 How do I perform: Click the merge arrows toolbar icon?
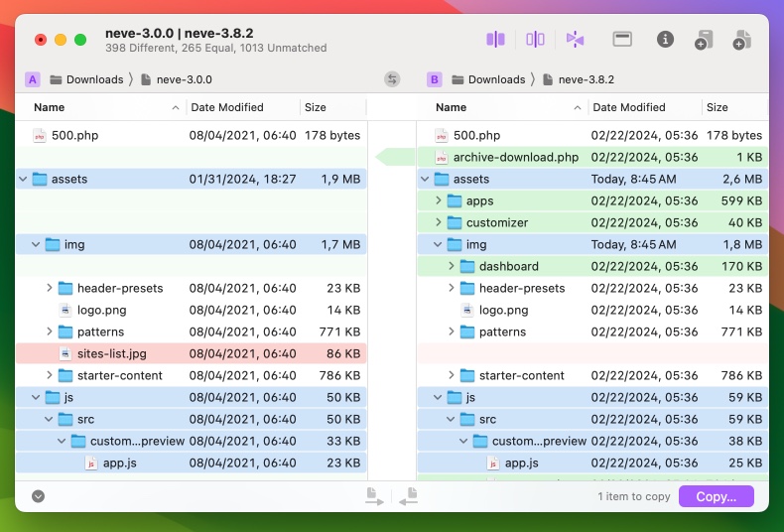click(x=575, y=39)
